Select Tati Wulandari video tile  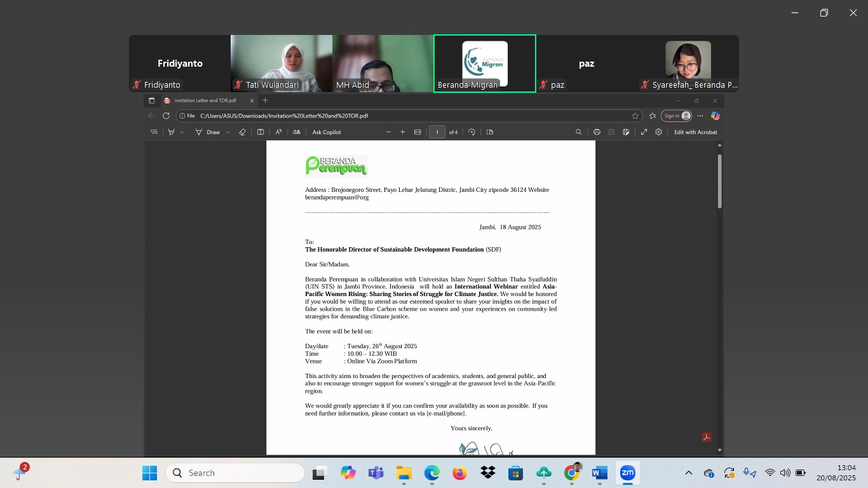click(281, 64)
